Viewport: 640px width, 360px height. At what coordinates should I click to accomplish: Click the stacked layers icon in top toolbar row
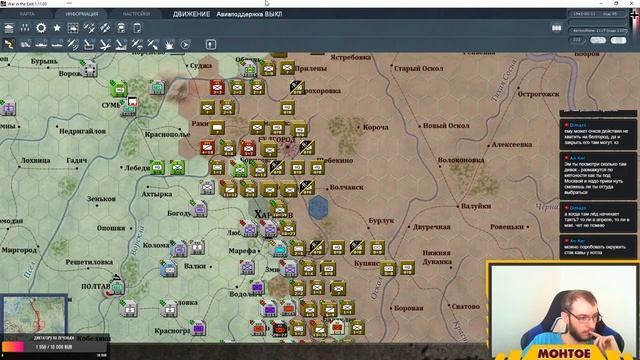tap(9, 28)
